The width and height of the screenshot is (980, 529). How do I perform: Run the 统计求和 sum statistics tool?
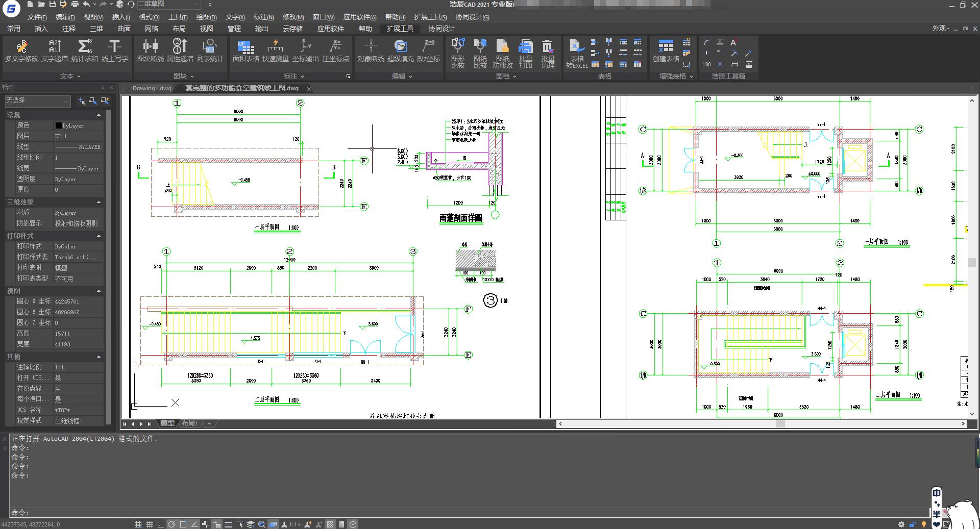pyautogui.click(x=85, y=51)
